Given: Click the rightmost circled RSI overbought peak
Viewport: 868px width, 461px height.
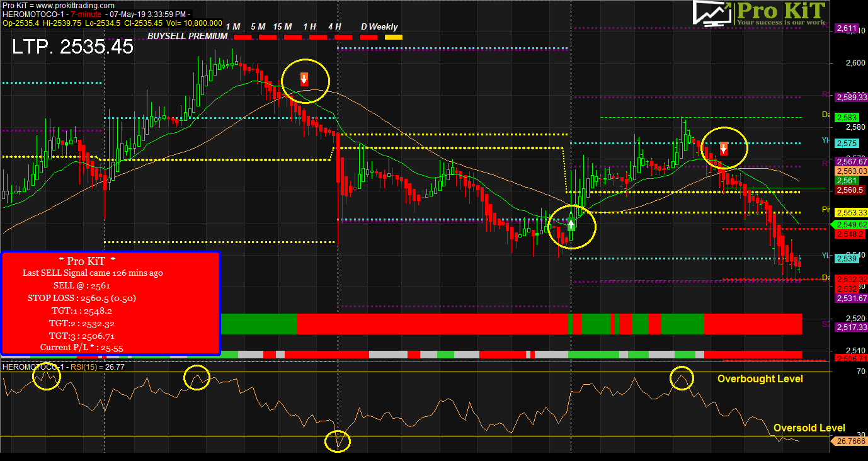Looking at the screenshot, I should (x=682, y=378).
